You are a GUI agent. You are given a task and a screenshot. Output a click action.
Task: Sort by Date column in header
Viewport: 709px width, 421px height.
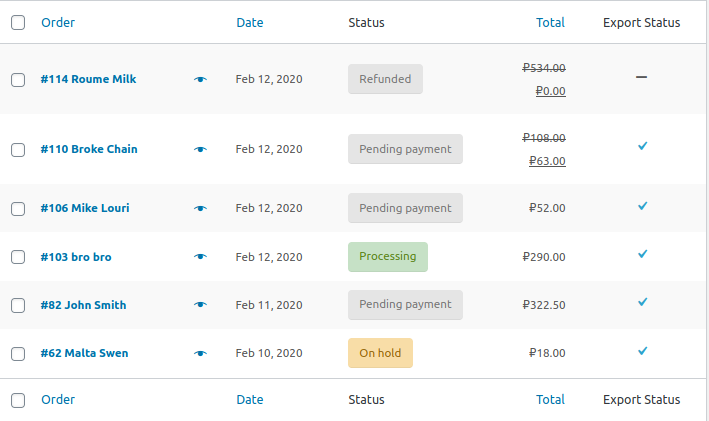click(x=250, y=23)
